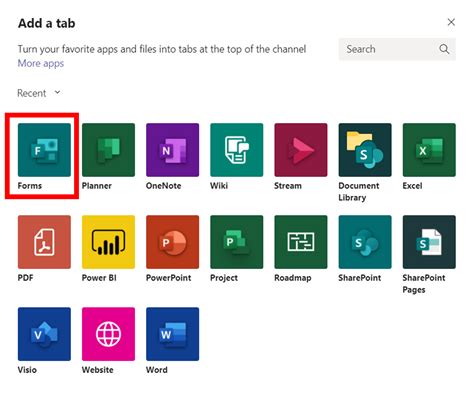Screen dimensions: 474x398
Task: Select the Power BI icon
Action: 108,242
